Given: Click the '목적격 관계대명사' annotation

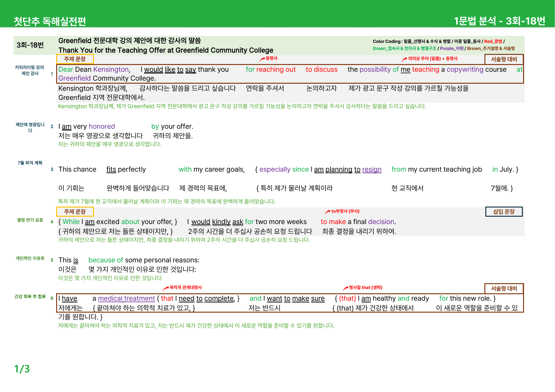Looking at the screenshot, I should click(x=186, y=287).
